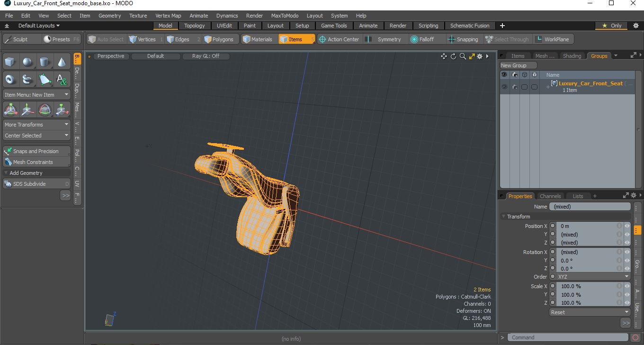Click Groups panel expand icon
This screenshot has width=644, height=345.
[x=634, y=56]
